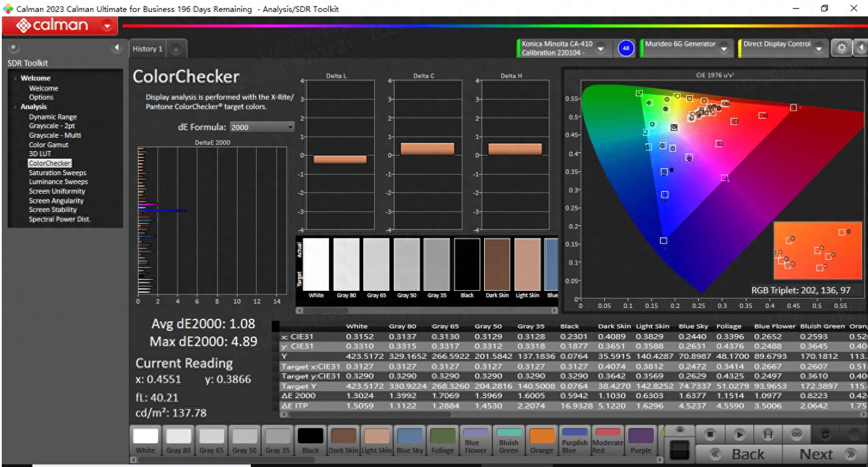Open the Luminance Sweeps page
The height and width of the screenshot is (467, 868).
pyautogui.click(x=59, y=182)
